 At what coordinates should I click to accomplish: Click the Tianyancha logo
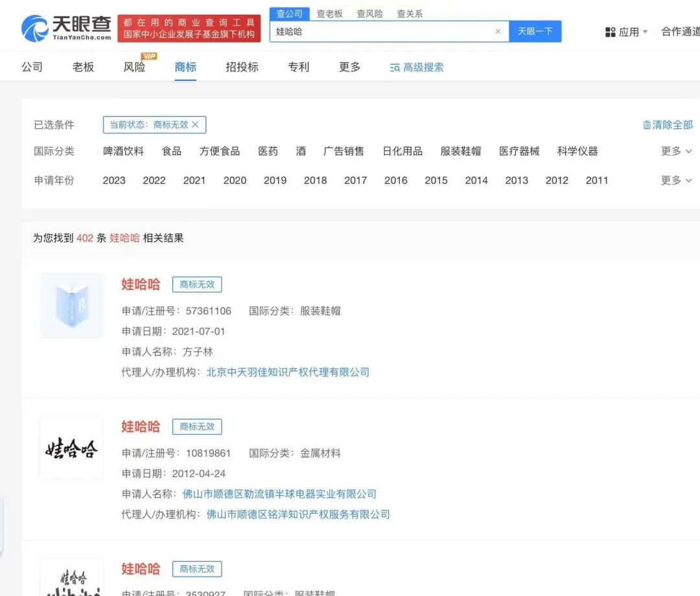[66, 28]
